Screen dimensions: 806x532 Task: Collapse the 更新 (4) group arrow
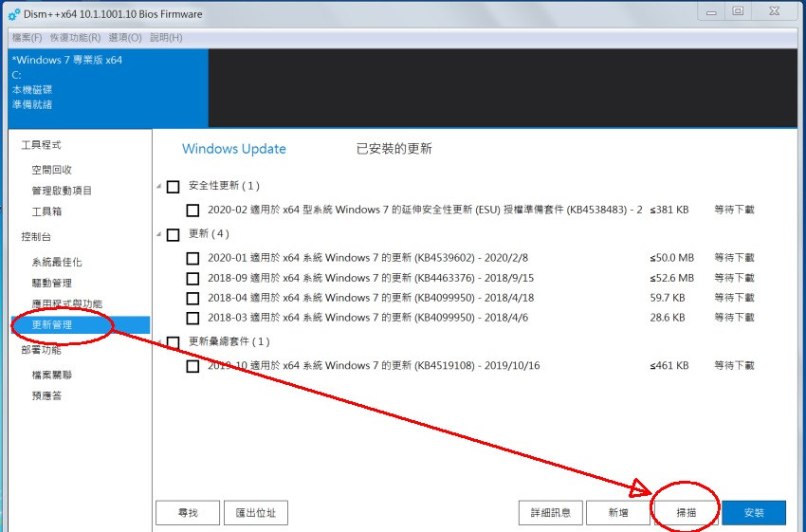coord(159,234)
